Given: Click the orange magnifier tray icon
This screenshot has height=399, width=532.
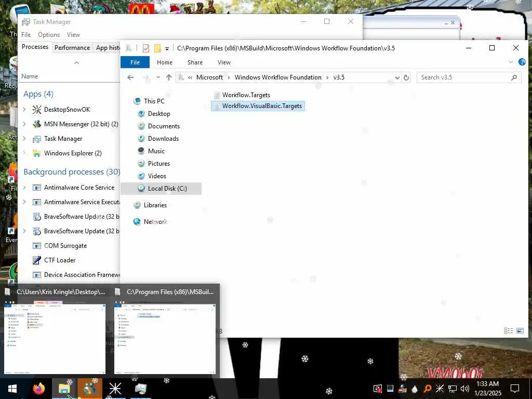Looking at the screenshot, I should (428, 389).
